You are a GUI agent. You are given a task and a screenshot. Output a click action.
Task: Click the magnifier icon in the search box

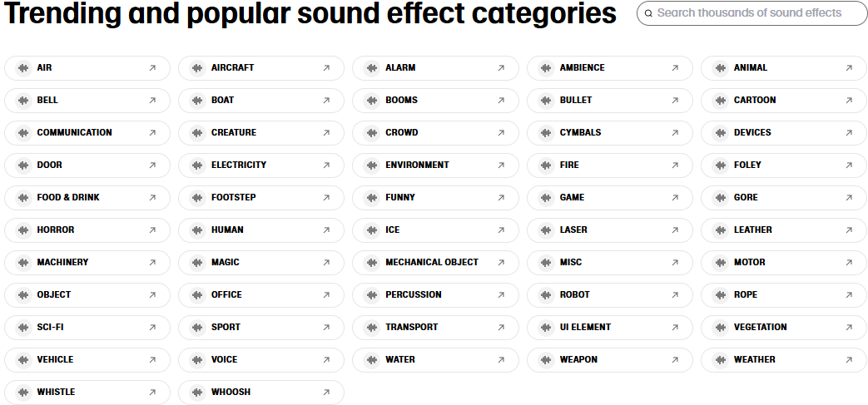pyautogui.click(x=649, y=13)
